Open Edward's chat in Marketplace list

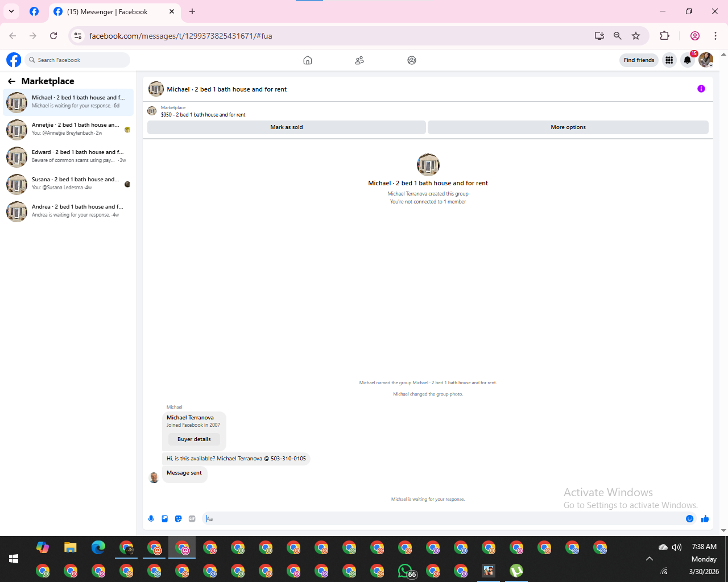click(68, 156)
